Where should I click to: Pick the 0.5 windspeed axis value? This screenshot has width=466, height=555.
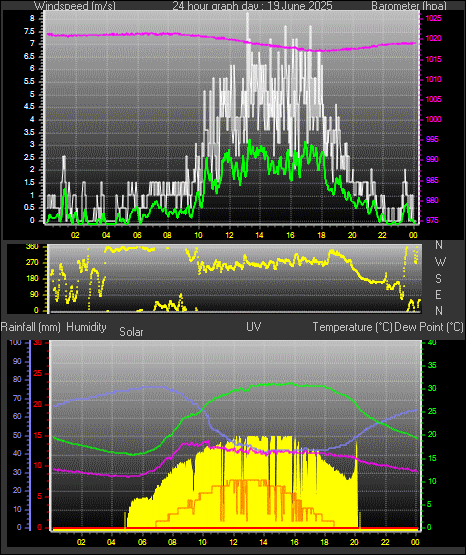[29, 207]
